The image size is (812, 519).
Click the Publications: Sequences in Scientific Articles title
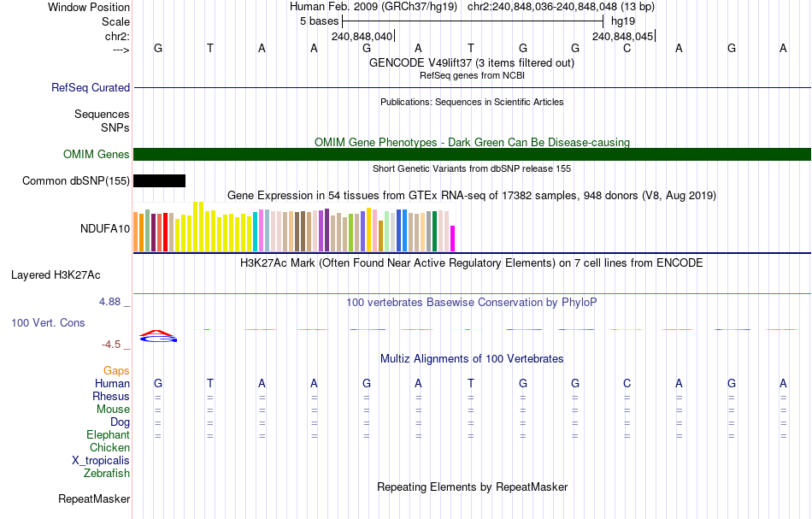pos(472,102)
